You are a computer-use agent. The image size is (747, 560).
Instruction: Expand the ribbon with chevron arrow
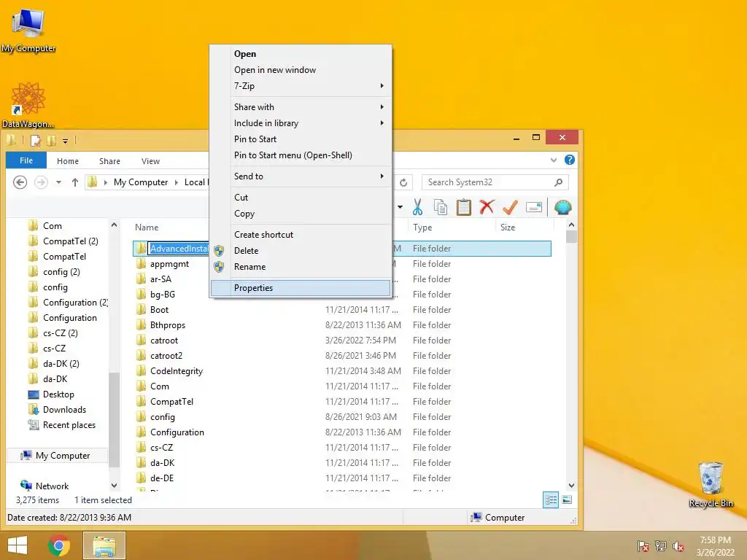[x=553, y=160]
